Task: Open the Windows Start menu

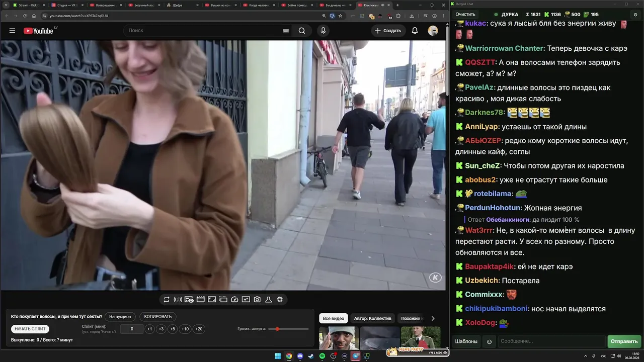Action: [278, 356]
